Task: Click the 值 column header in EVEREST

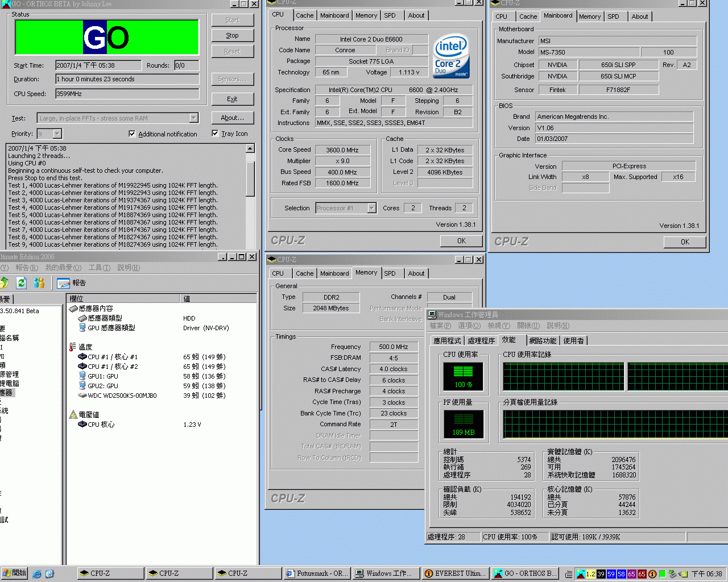Action: point(219,298)
